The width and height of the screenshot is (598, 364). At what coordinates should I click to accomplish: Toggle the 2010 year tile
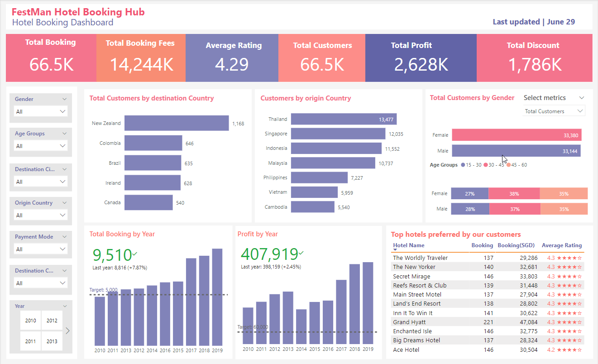point(31,321)
